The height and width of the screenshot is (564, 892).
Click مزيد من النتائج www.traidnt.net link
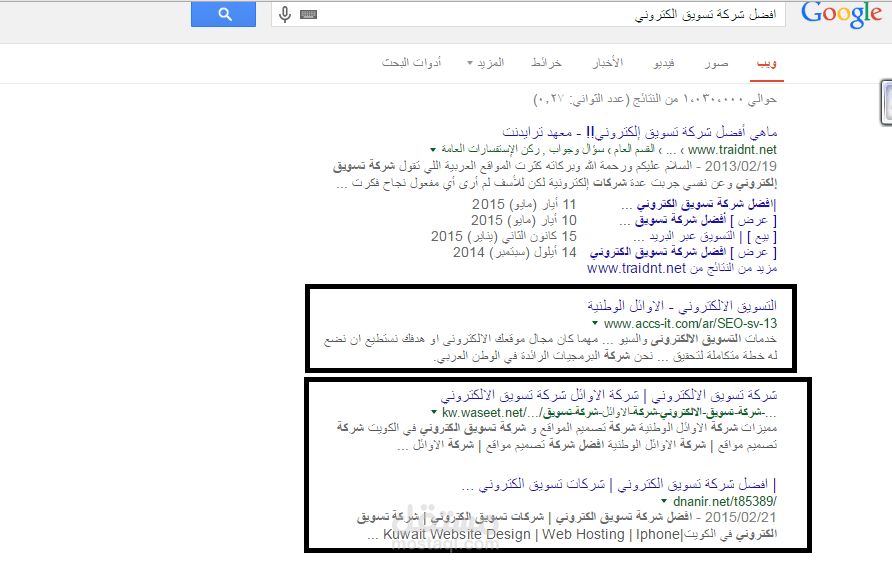tap(682, 268)
